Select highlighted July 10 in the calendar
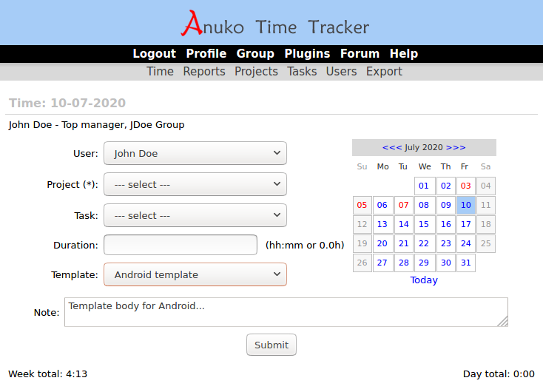The image size is (543, 392). point(466,205)
